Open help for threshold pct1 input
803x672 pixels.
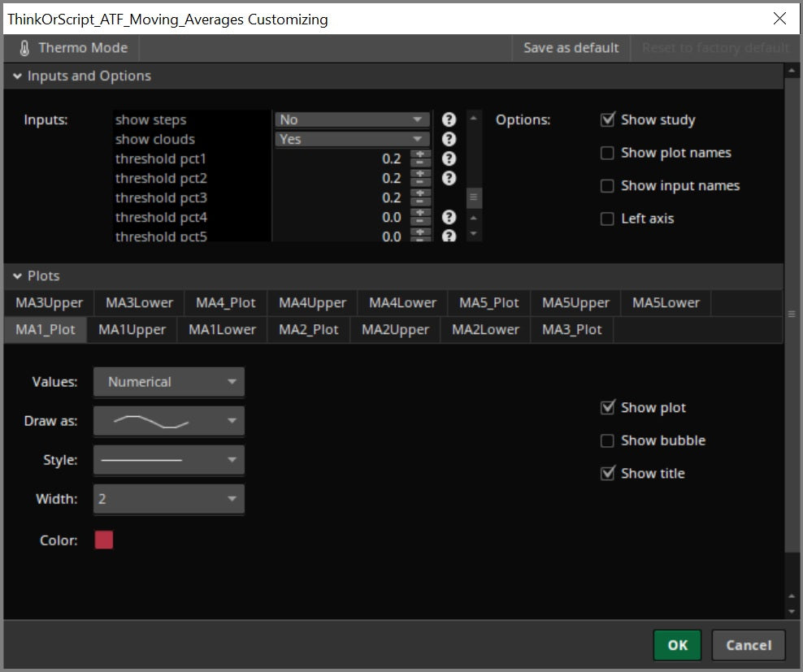click(449, 158)
